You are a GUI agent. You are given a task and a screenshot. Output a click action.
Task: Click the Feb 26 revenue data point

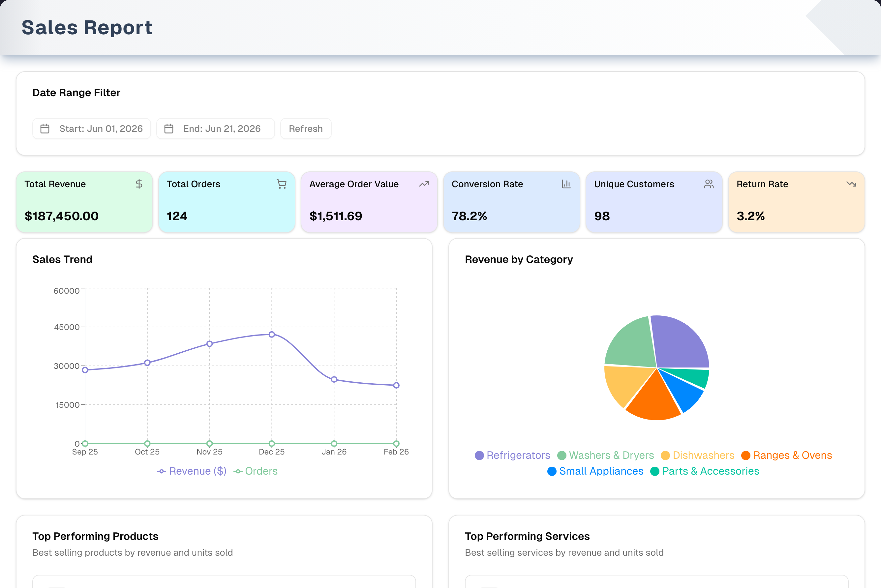click(396, 385)
